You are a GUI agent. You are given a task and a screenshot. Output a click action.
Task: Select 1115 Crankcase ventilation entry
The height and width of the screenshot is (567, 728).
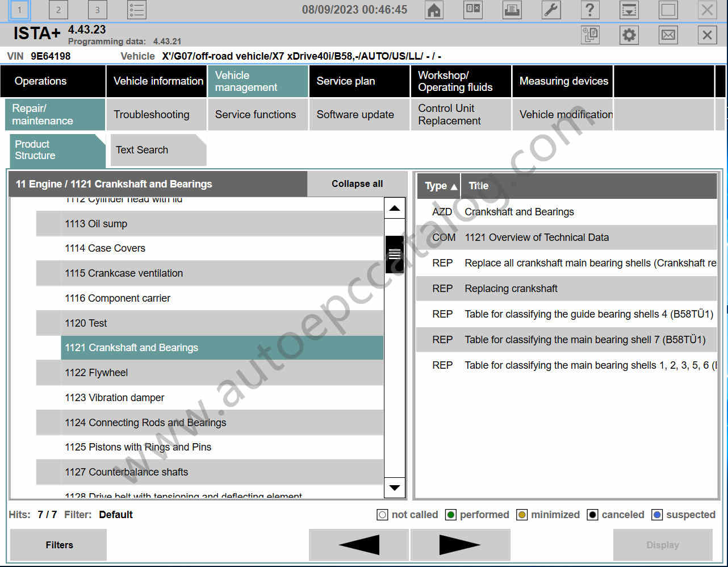tap(210, 273)
